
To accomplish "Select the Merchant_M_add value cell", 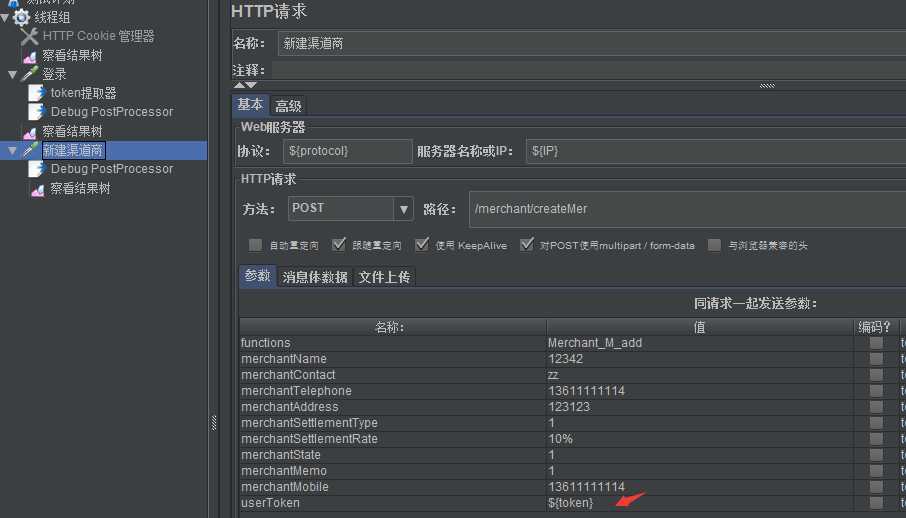I will point(700,343).
